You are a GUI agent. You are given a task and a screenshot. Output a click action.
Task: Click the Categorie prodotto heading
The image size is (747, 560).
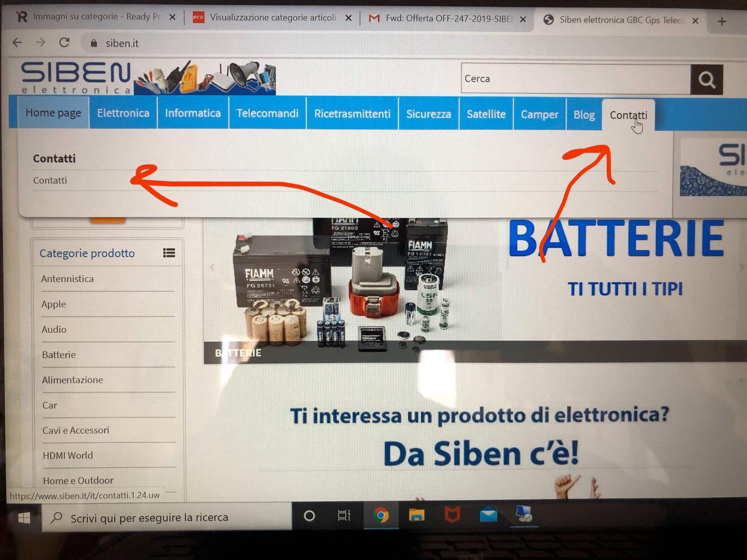coord(87,253)
